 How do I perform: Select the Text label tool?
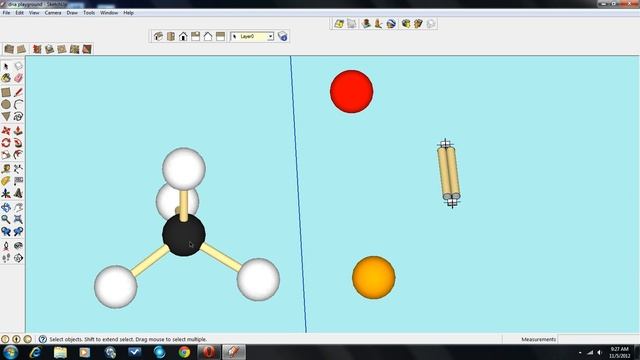(18, 181)
